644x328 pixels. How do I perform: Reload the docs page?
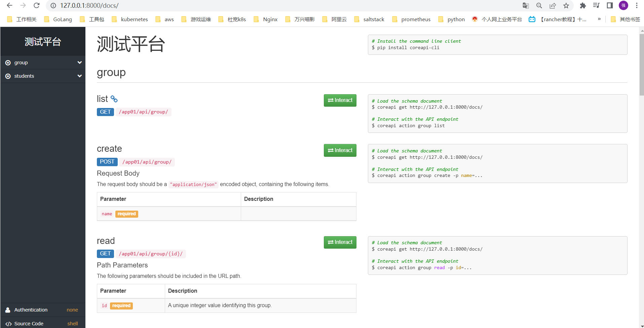[37, 5]
